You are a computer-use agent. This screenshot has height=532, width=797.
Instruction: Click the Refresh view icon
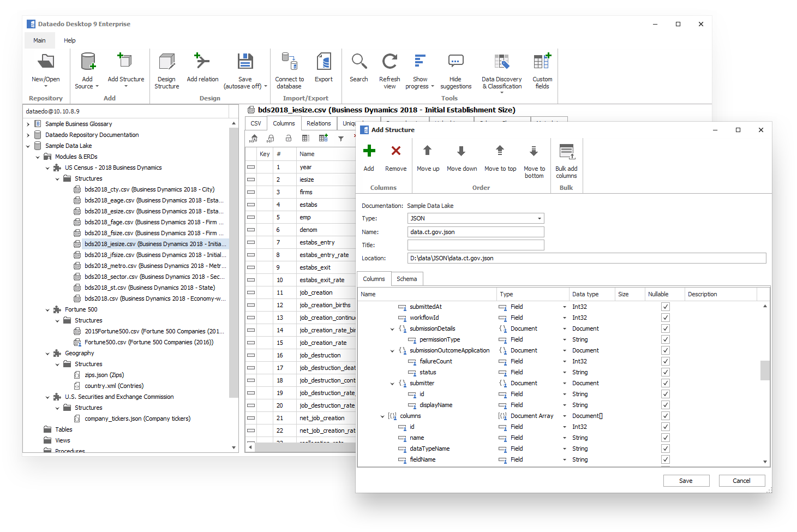click(x=389, y=62)
